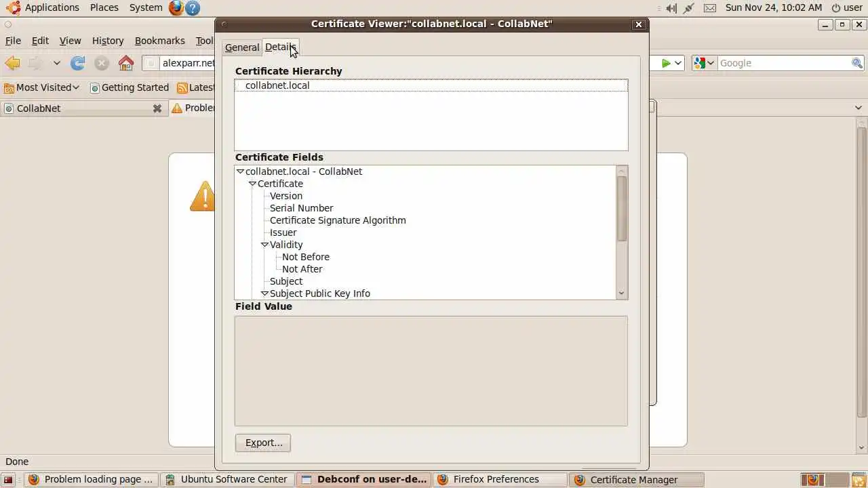Screen dimensions: 868x488
Task: Switch to Ubuntu Software Center taskbar window
Action: click(229, 479)
